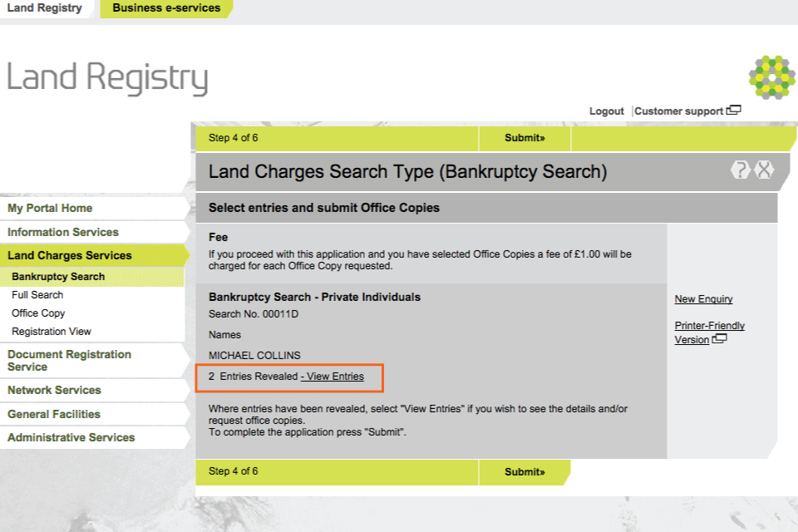Start a New Enquiry
Image resolution: width=798 pixels, height=532 pixels.
click(x=703, y=299)
